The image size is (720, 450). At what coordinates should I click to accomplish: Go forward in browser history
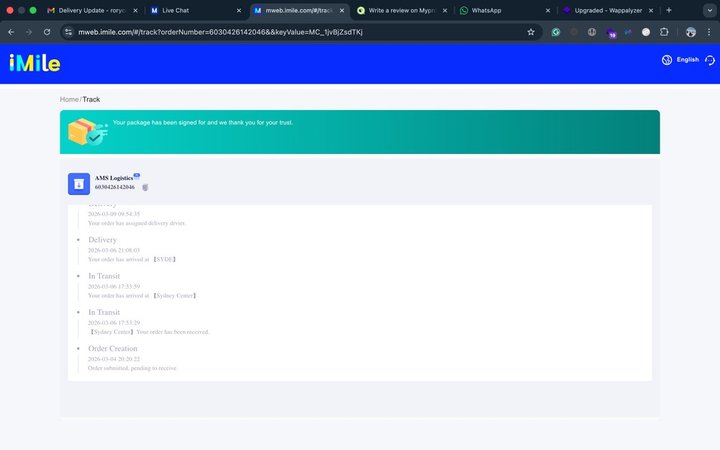tap(29, 32)
